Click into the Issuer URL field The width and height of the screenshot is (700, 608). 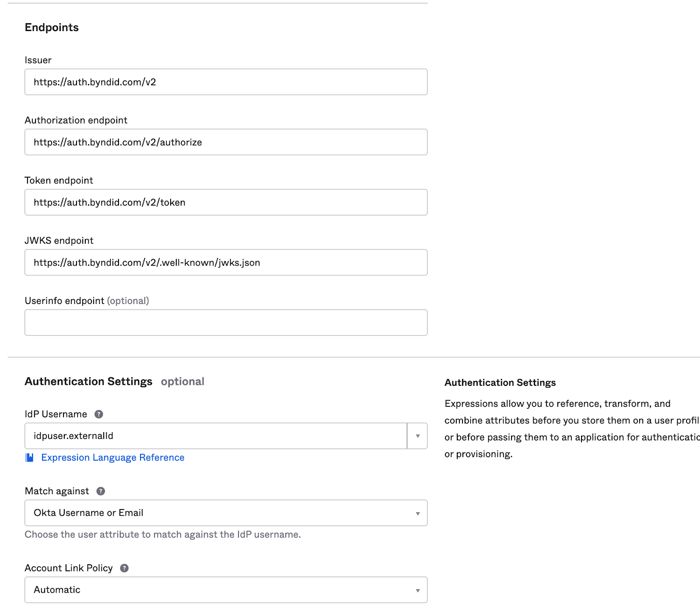pos(226,82)
